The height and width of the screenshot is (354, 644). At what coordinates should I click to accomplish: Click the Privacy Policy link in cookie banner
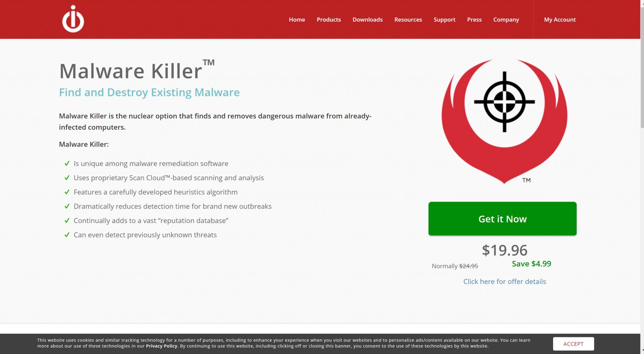pos(162,346)
